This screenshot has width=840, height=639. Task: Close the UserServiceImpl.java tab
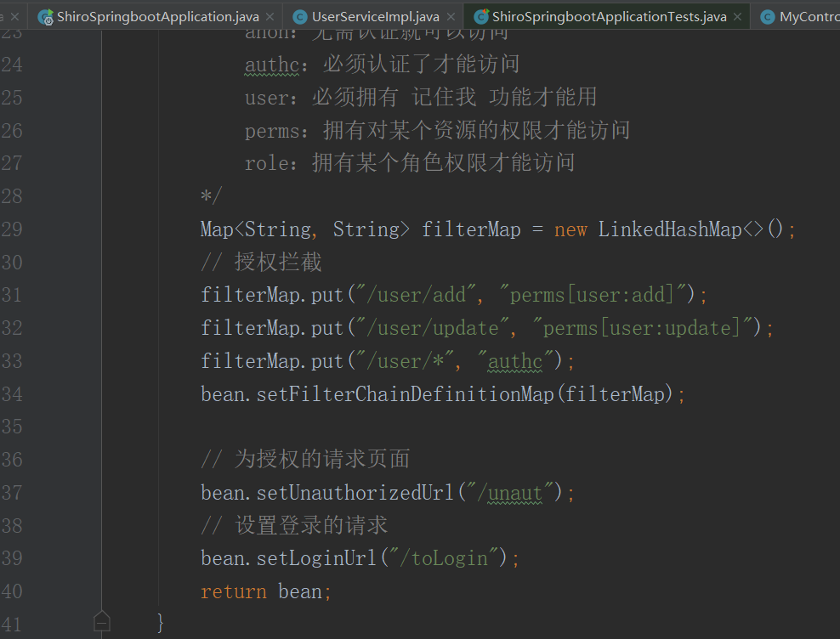click(x=451, y=16)
